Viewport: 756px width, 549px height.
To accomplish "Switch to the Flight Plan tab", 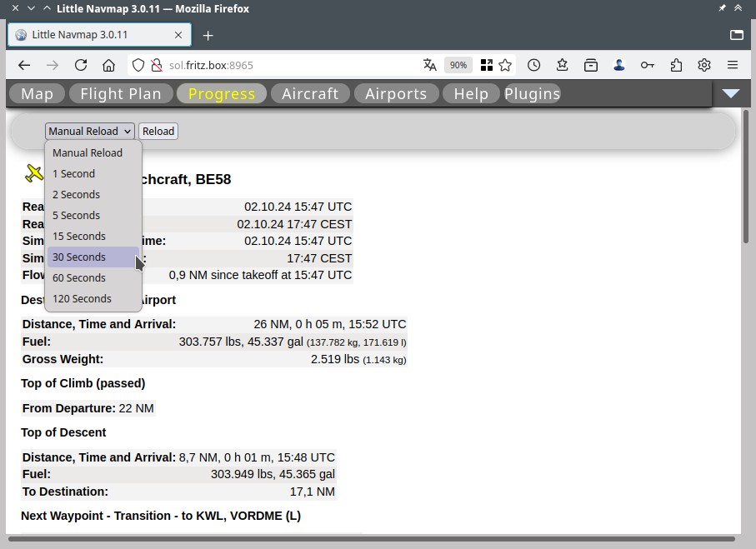I will 121,93.
